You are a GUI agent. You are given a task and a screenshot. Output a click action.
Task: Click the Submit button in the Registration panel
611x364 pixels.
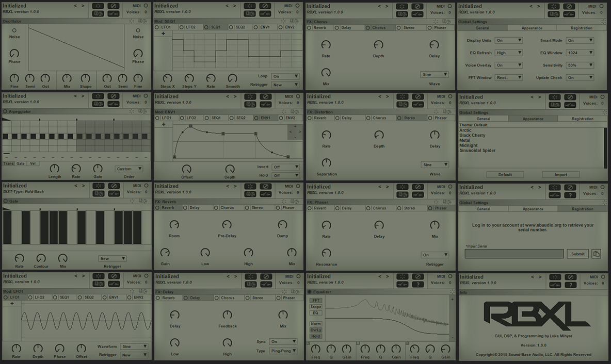[578, 254]
